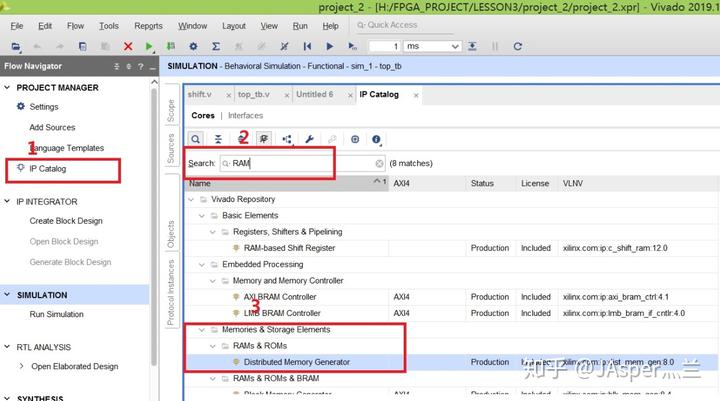Open Settings in Project Manager
Image resolution: width=720 pixels, height=401 pixels.
click(x=44, y=107)
